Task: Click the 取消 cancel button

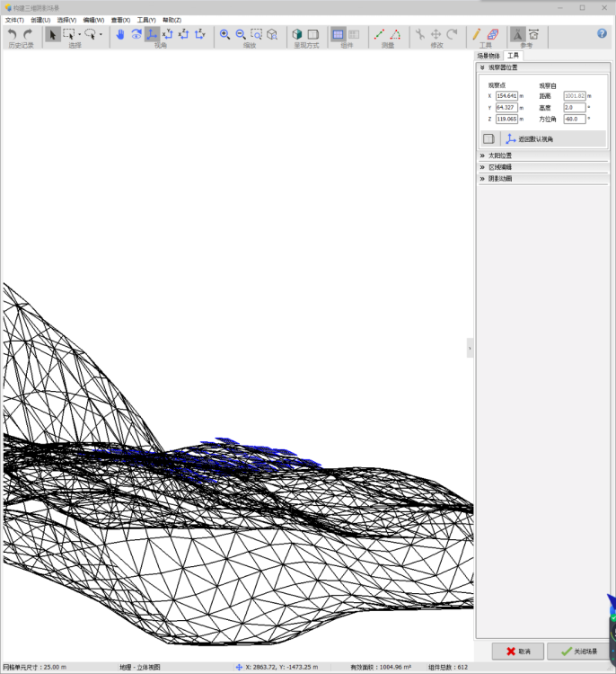Action: pyautogui.click(x=518, y=652)
